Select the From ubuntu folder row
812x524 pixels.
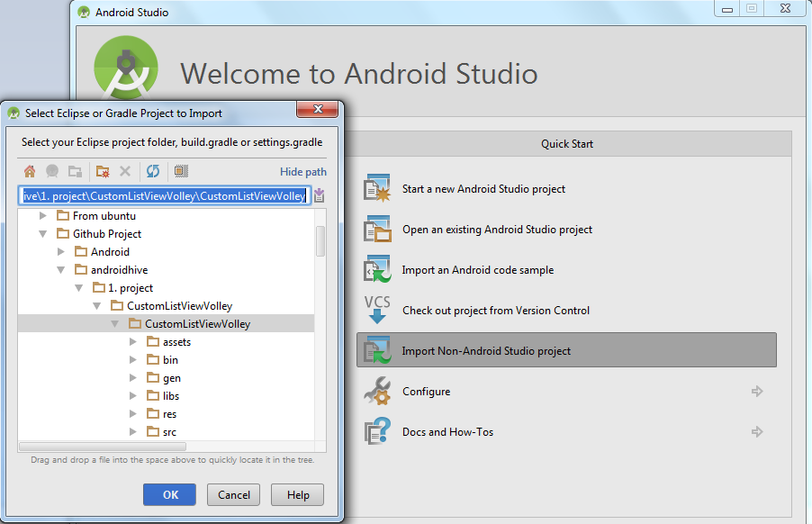point(167,215)
